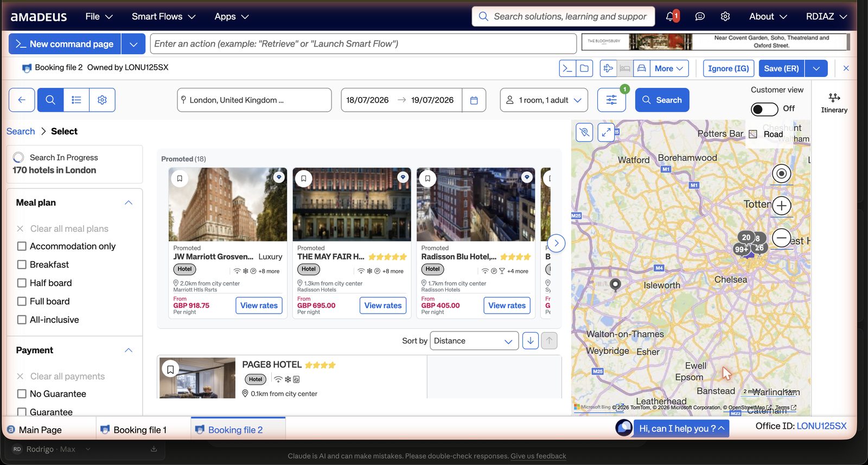Image resolution: width=868 pixels, height=465 pixels.
Task: Sort results in ascending order arrow
Action: tap(549, 341)
